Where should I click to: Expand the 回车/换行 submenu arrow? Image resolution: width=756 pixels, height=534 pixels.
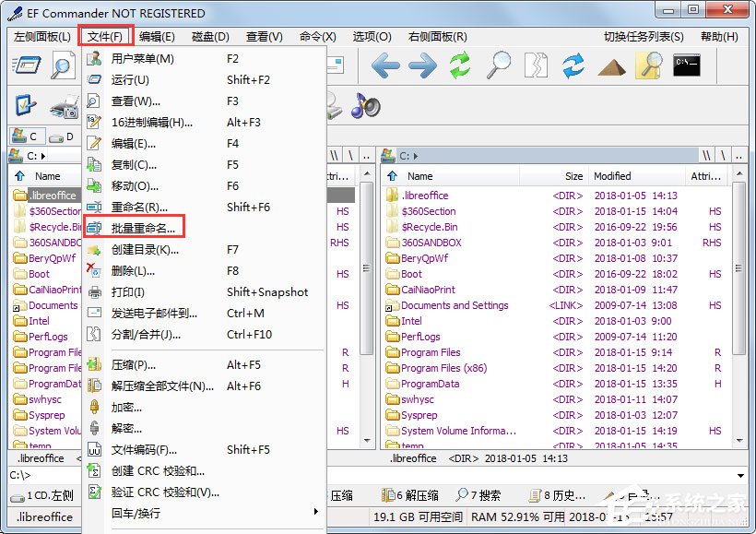(x=316, y=512)
